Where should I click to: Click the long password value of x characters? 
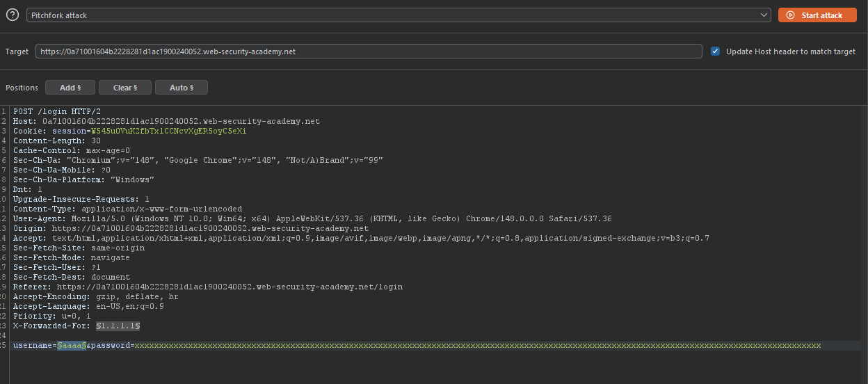point(478,345)
